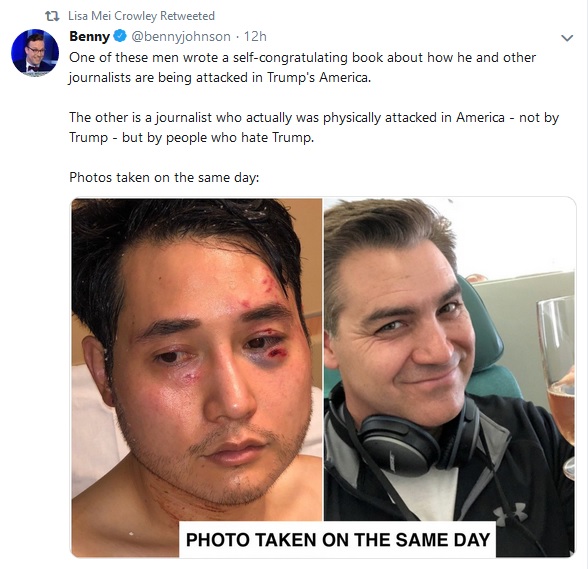The width and height of the screenshot is (588, 569).
Task: Open the tweet options chevron dropdown
Action: (x=567, y=38)
